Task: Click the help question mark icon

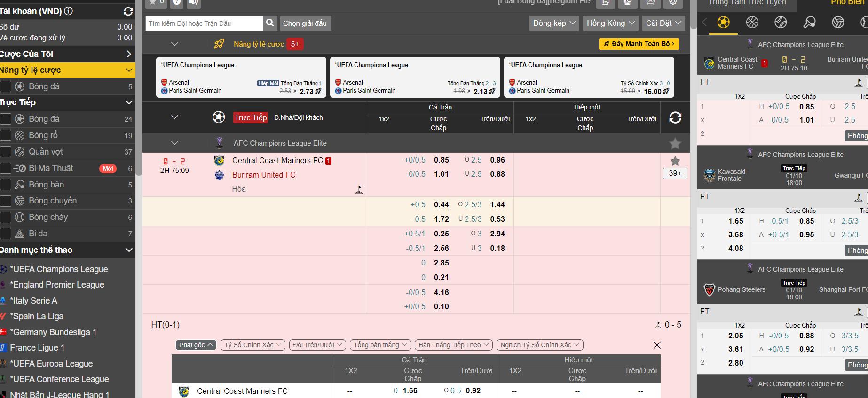Action: (176, 3)
